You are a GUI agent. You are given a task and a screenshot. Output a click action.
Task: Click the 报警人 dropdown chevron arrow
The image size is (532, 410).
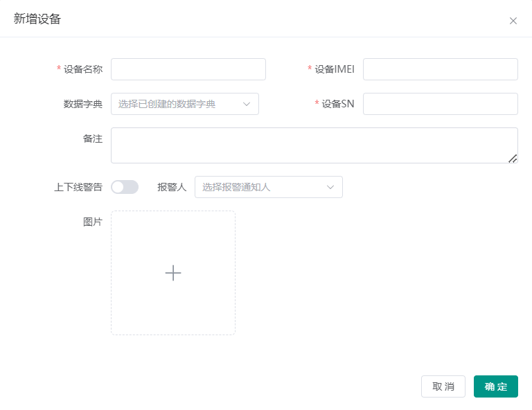pyautogui.click(x=330, y=187)
